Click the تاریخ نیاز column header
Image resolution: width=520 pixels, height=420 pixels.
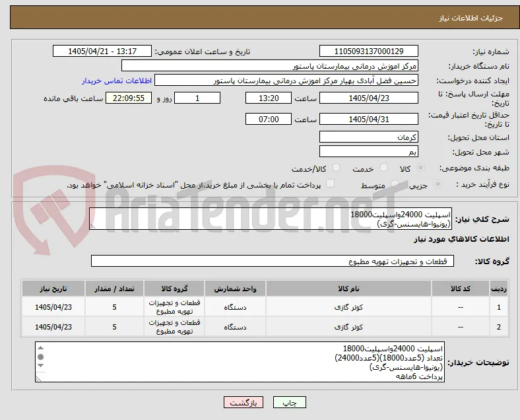pos(53,289)
